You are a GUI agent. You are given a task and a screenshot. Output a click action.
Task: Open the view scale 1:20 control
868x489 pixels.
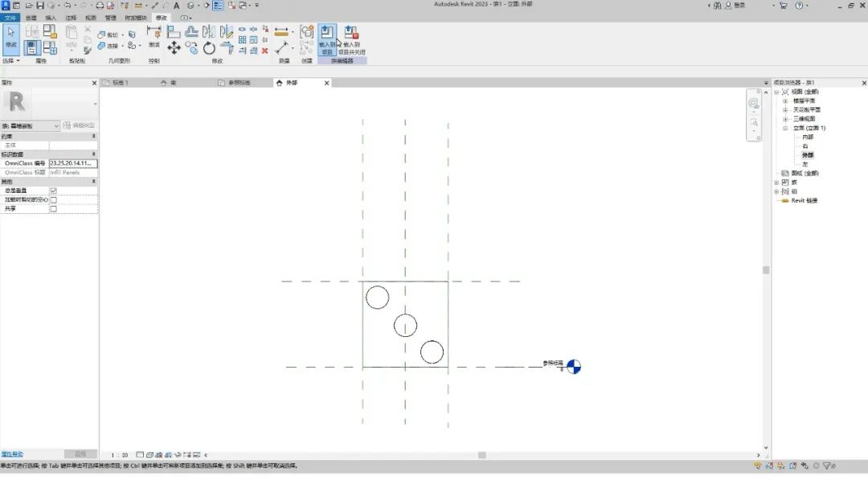pos(120,454)
